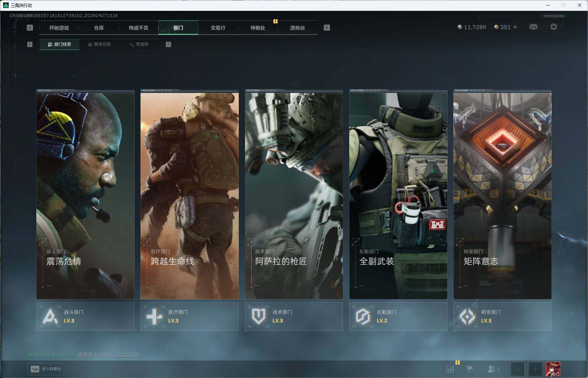588x378 pixels.
Task: Click the flag icon in bottom bar
Action: (x=469, y=369)
